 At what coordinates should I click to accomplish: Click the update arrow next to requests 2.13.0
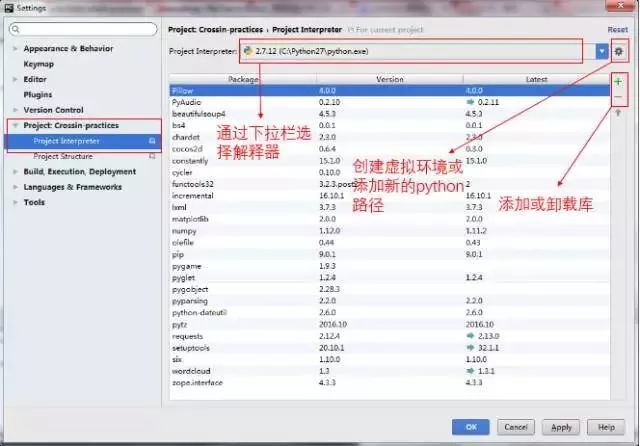pos(470,336)
